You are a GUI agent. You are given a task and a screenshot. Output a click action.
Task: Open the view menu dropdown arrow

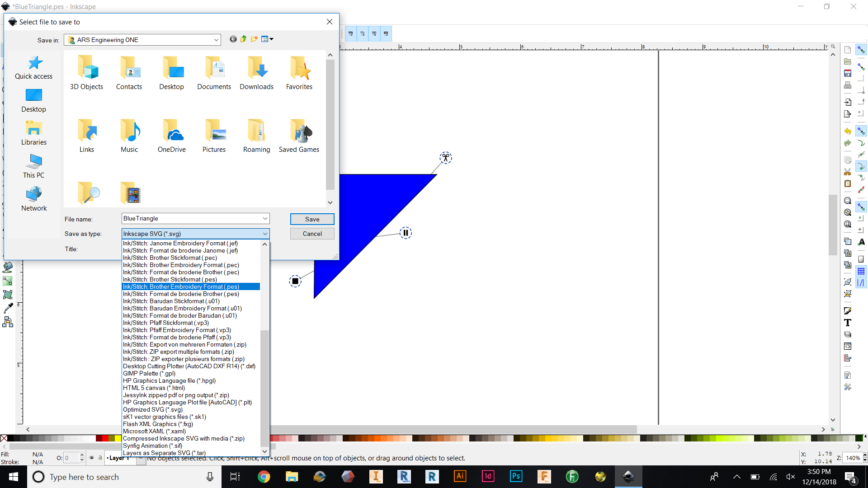tap(271, 39)
